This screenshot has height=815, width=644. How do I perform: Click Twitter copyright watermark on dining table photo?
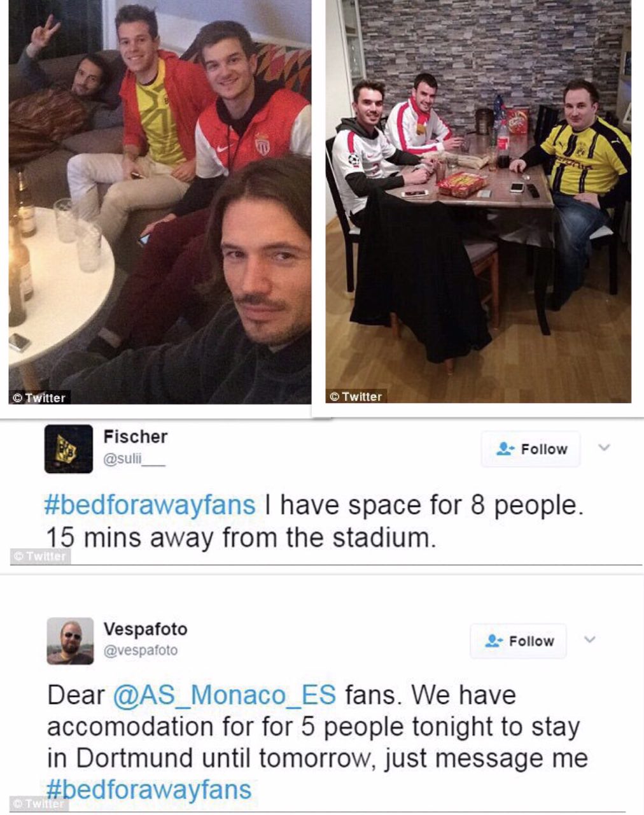356,397
